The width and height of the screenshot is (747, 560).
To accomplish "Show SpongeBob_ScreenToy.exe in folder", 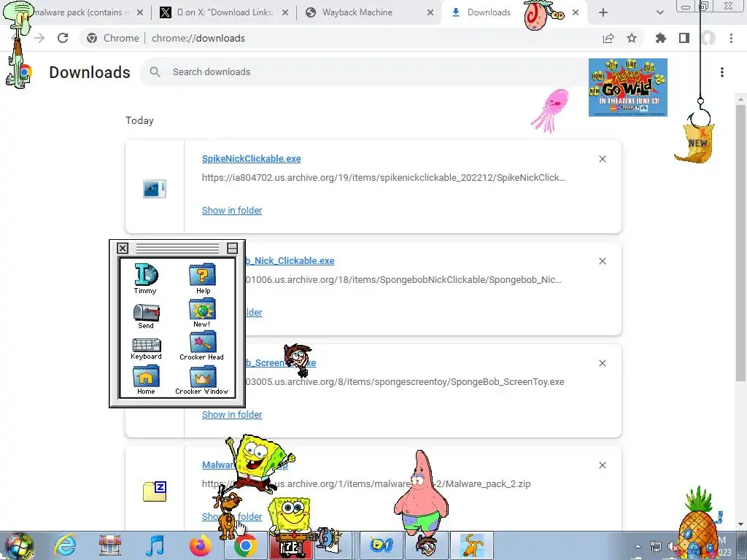I will [232, 415].
